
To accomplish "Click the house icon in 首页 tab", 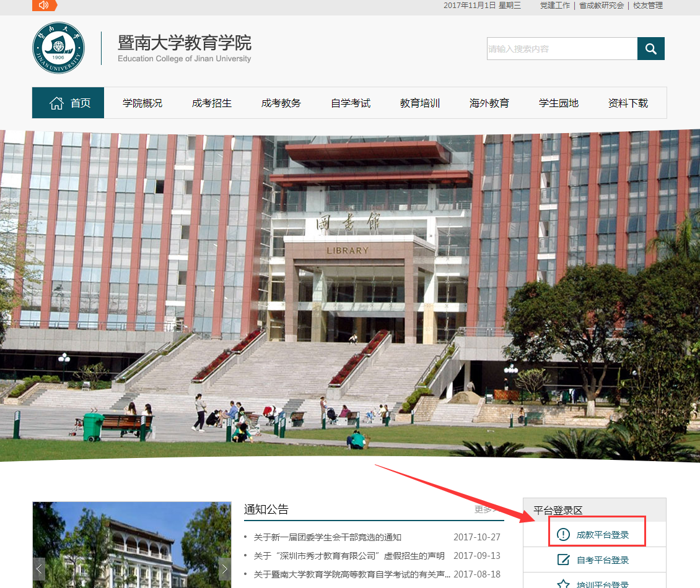I will 56,103.
